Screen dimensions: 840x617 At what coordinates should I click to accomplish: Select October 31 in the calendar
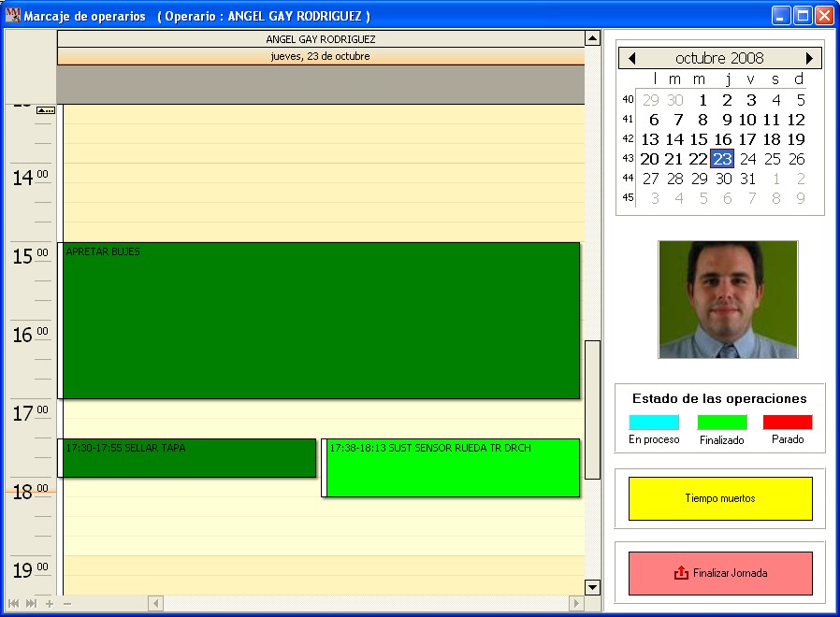(x=747, y=179)
